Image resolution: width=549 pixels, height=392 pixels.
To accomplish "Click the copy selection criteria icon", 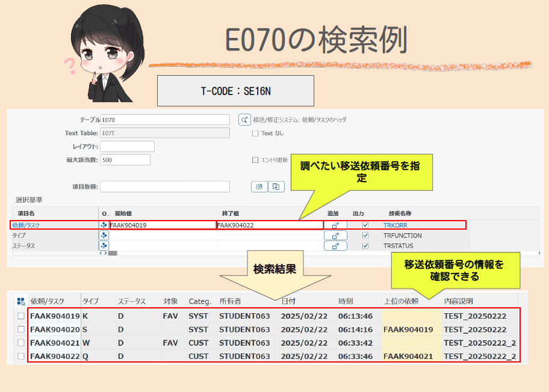I will pos(276,186).
